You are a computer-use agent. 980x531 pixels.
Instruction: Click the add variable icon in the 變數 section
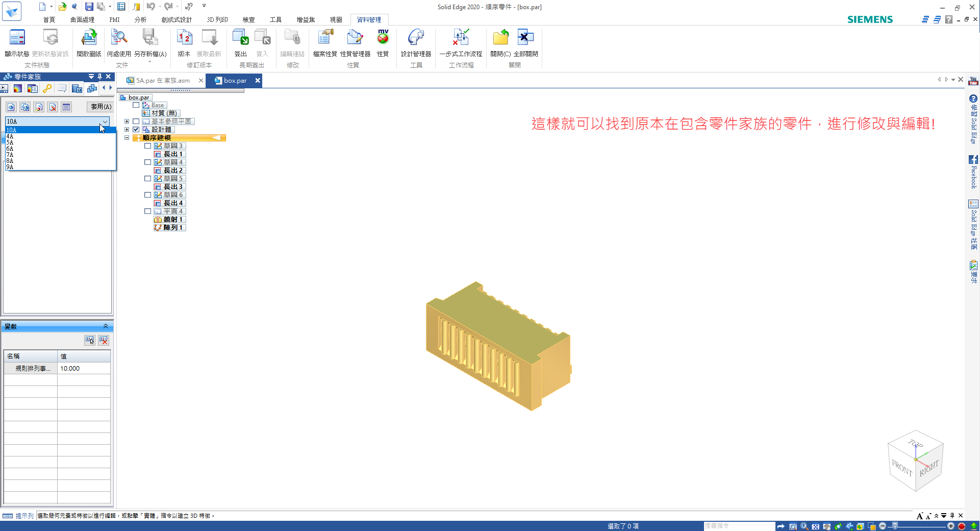pos(90,340)
